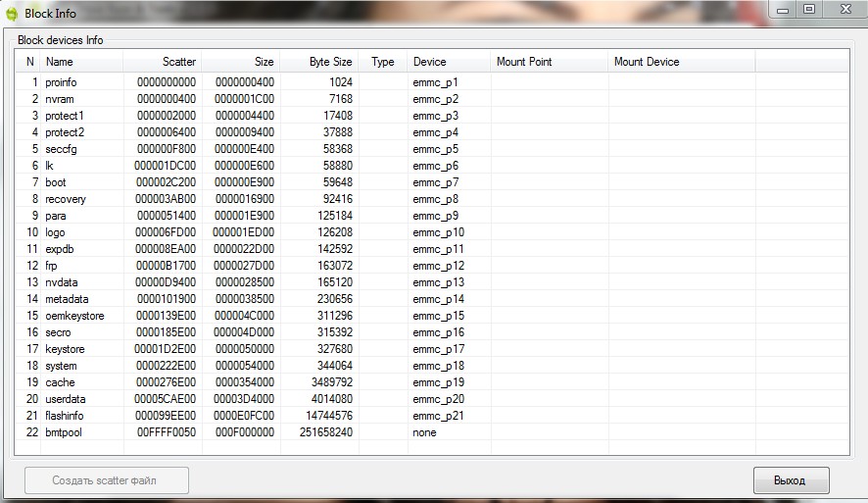Sort by the Name column header

pyautogui.click(x=80, y=62)
